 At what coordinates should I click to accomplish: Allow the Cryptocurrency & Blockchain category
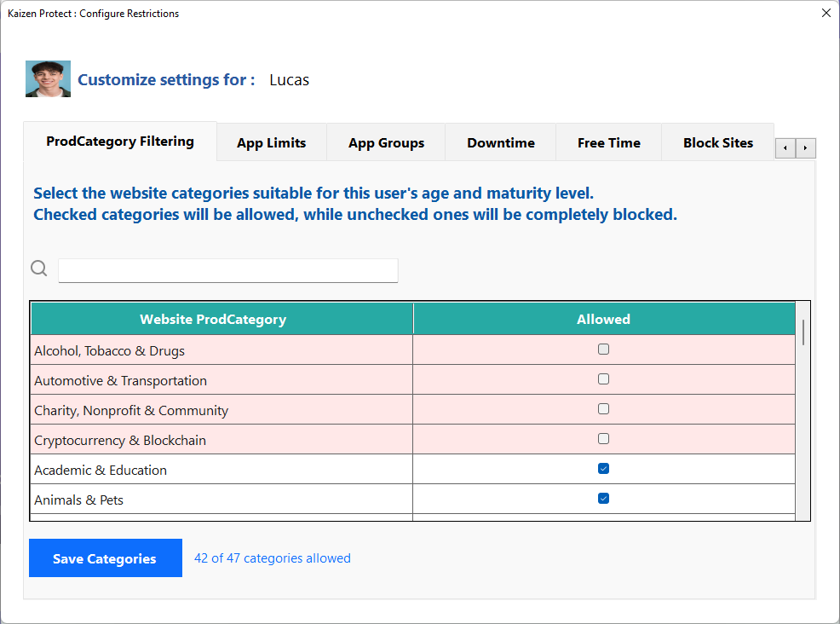(603, 438)
